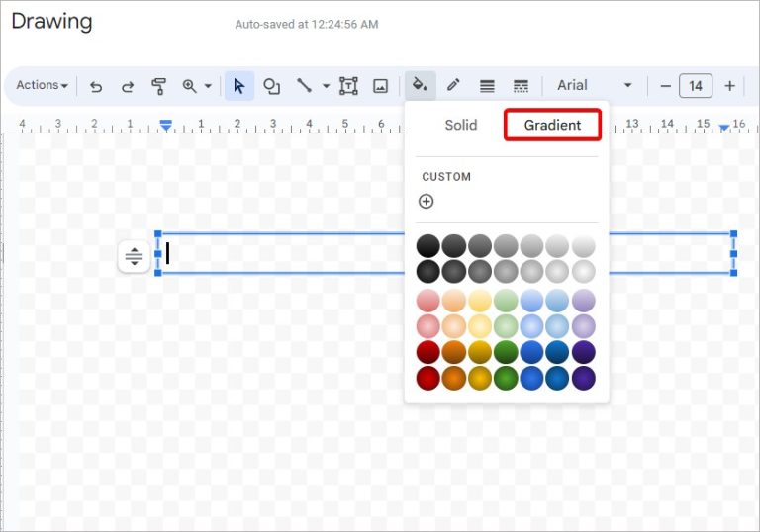This screenshot has width=760, height=532.
Task: Pick the light yellow radial gradient swatch
Action: [480, 326]
